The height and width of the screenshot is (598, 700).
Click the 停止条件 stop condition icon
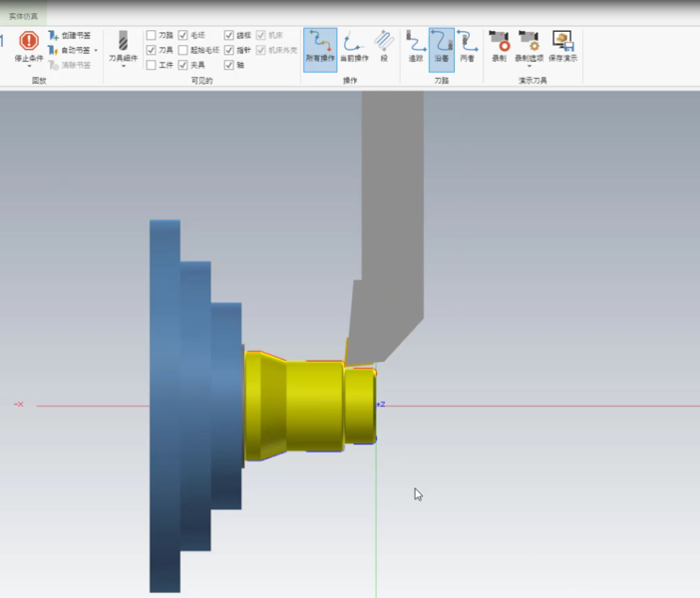(29, 42)
